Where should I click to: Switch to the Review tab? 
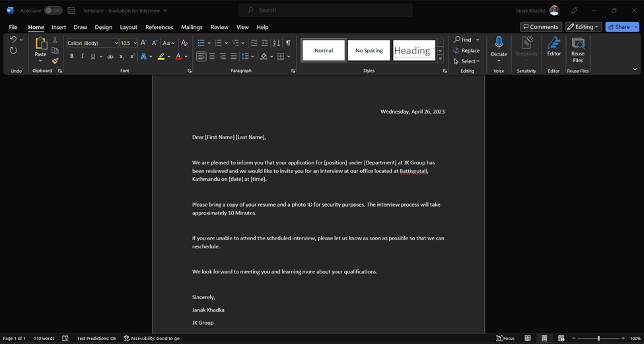219,27
